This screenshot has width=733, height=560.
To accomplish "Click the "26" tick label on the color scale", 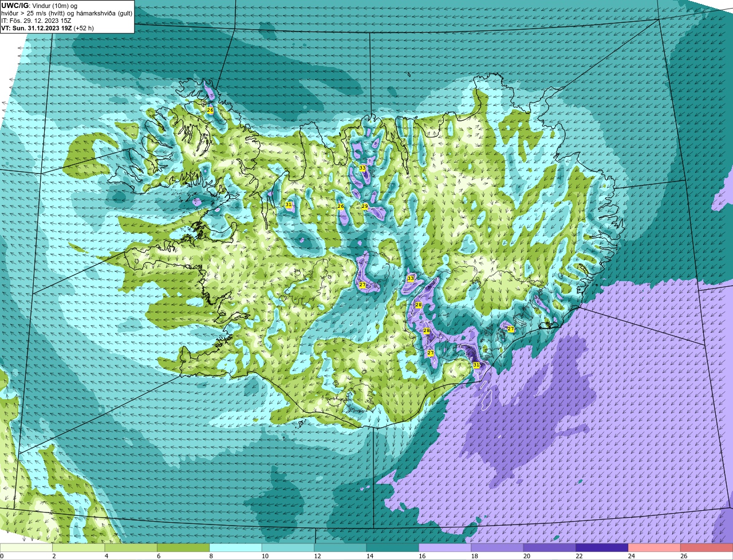I will 684,556.
